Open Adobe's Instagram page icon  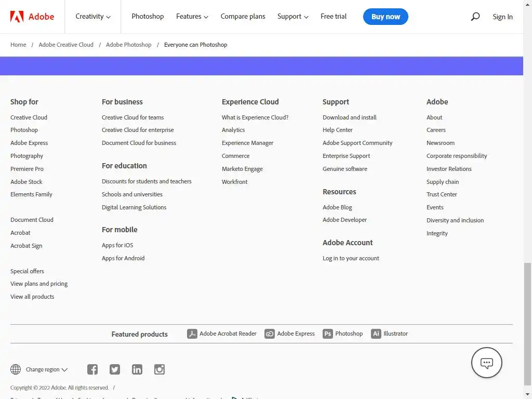click(159, 369)
